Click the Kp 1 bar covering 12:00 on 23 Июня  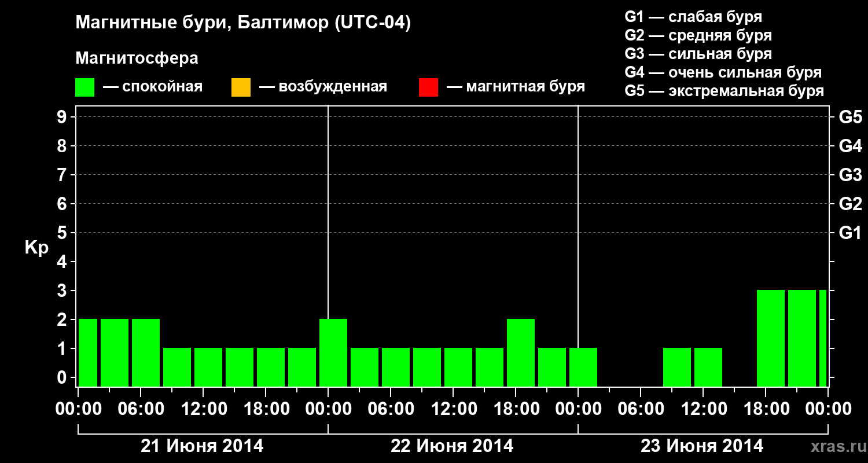[708, 367]
